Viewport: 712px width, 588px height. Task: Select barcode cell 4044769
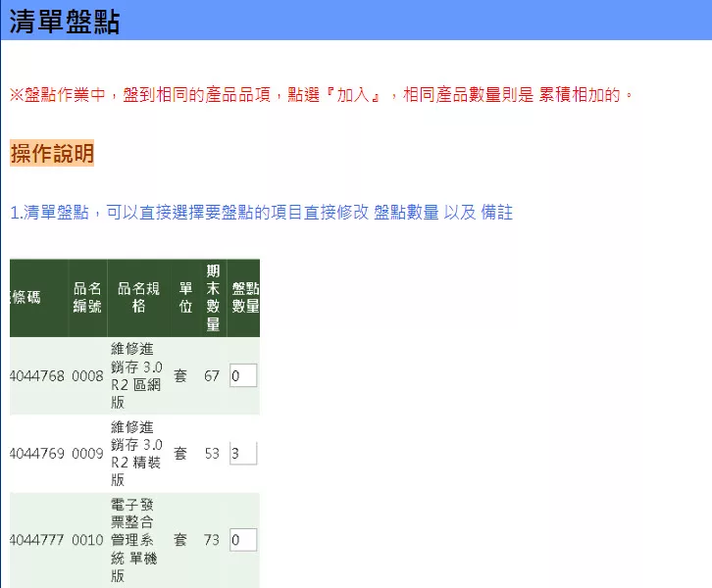[x=37, y=454]
